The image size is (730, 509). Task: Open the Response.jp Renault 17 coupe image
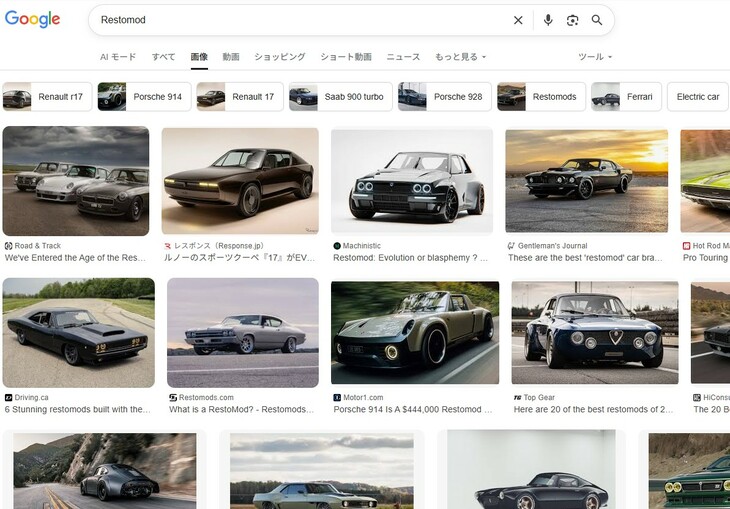[240, 181]
